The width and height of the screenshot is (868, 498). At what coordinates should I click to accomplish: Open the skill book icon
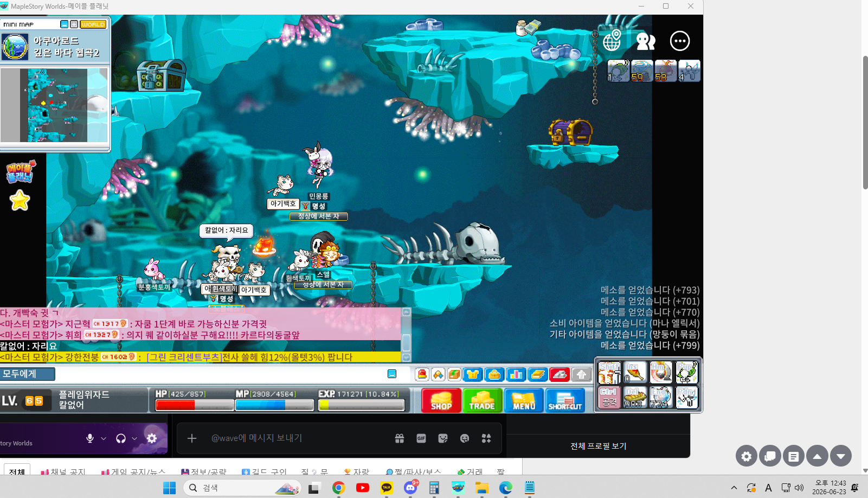pyautogui.click(x=537, y=374)
